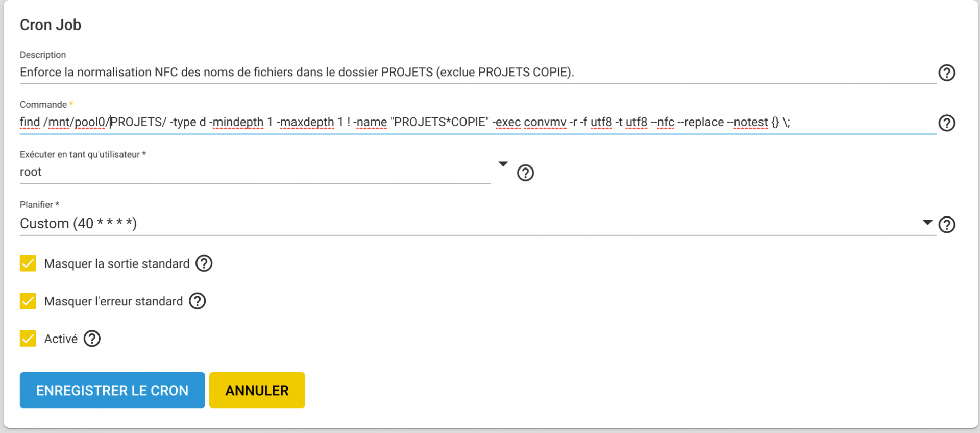Open help for the Description field

pyautogui.click(x=947, y=73)
